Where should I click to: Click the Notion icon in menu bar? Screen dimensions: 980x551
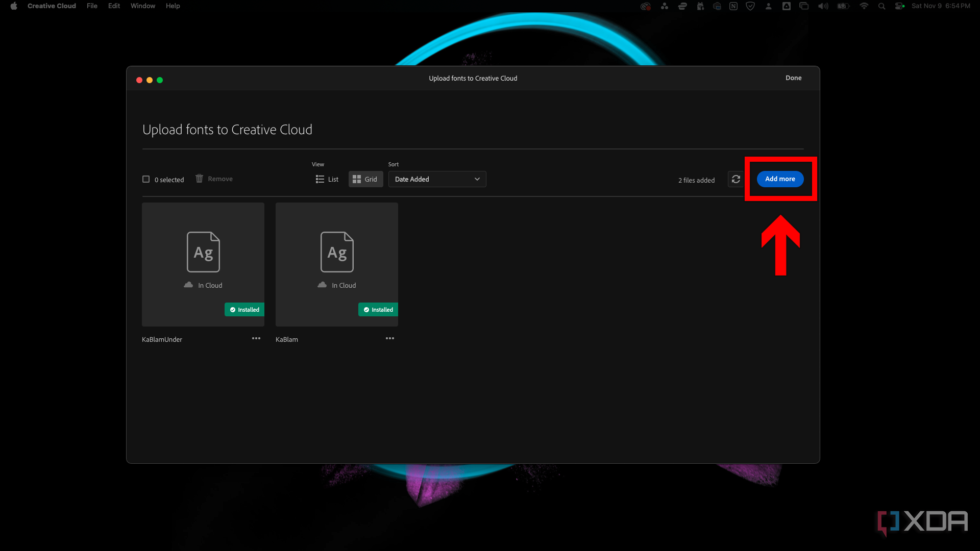[x=733, y=6]
